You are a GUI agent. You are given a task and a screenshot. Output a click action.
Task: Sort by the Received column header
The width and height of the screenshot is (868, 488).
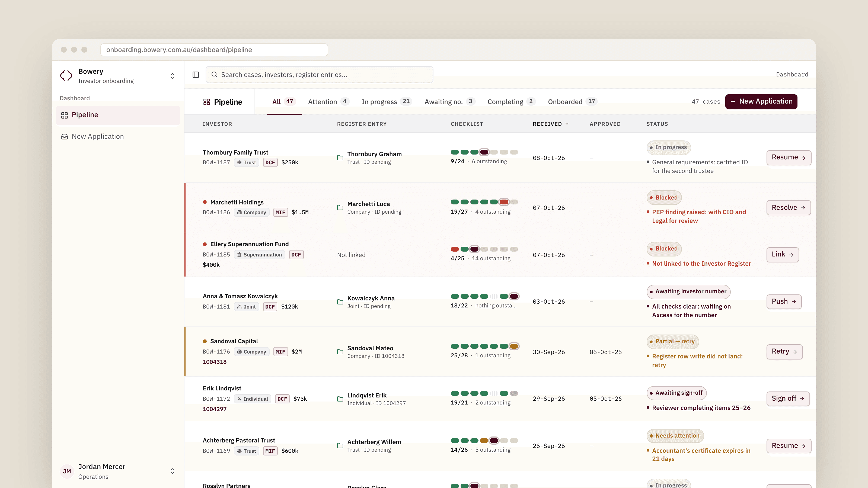coord(551,124)
